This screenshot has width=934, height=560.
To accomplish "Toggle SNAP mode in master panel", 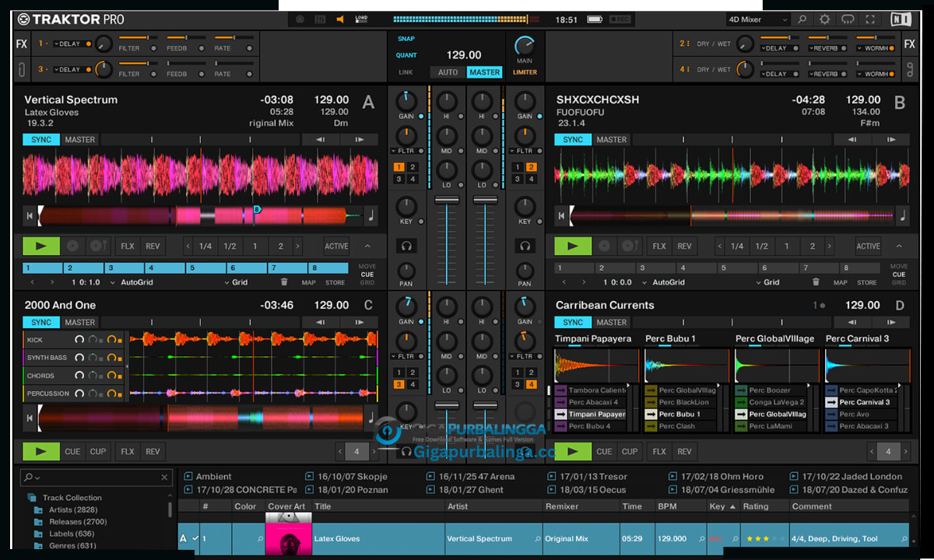I will click(406, 39).
